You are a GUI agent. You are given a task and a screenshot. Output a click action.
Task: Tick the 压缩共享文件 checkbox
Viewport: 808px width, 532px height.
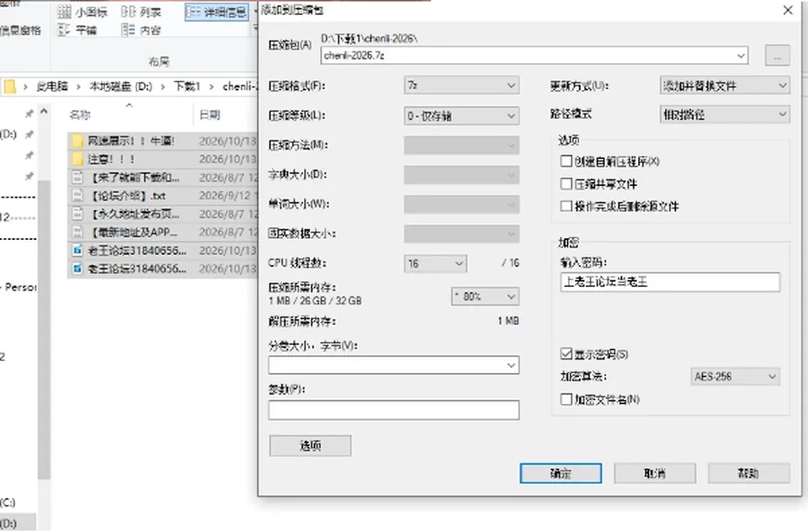click(x=566, y=184)
